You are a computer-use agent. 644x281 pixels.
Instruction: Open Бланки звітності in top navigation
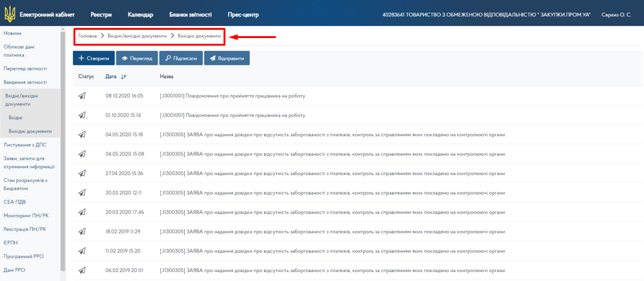(190, 14)
